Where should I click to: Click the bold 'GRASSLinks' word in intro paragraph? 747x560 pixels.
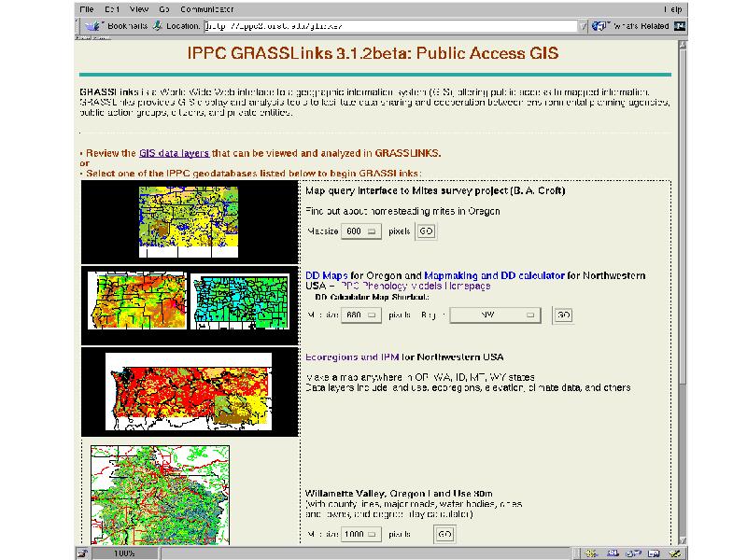[109, 91]
